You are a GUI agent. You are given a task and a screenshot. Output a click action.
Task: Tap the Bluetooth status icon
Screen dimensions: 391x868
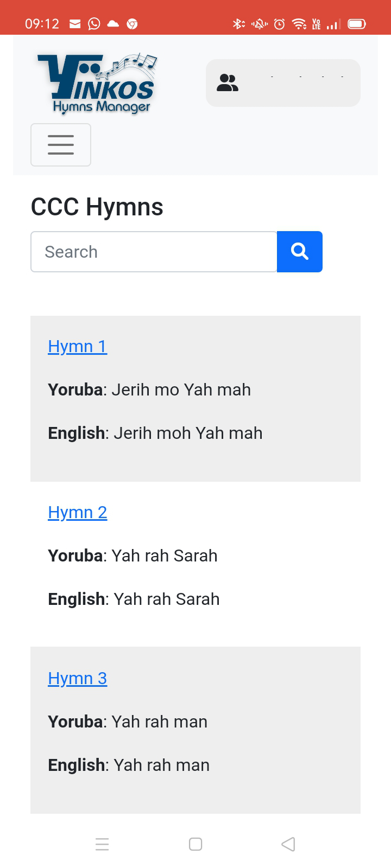tap(238, 24)
